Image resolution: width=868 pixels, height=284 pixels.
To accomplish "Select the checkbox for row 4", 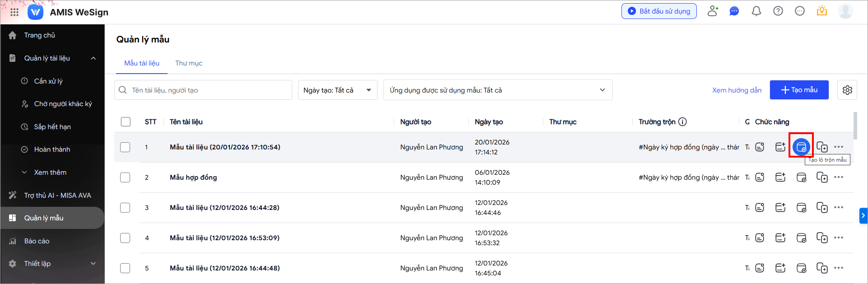I will point(125,238).
